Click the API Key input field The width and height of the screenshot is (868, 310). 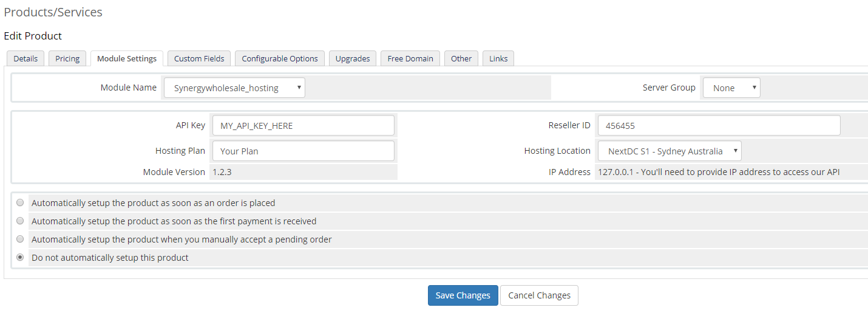click(303, 125)
